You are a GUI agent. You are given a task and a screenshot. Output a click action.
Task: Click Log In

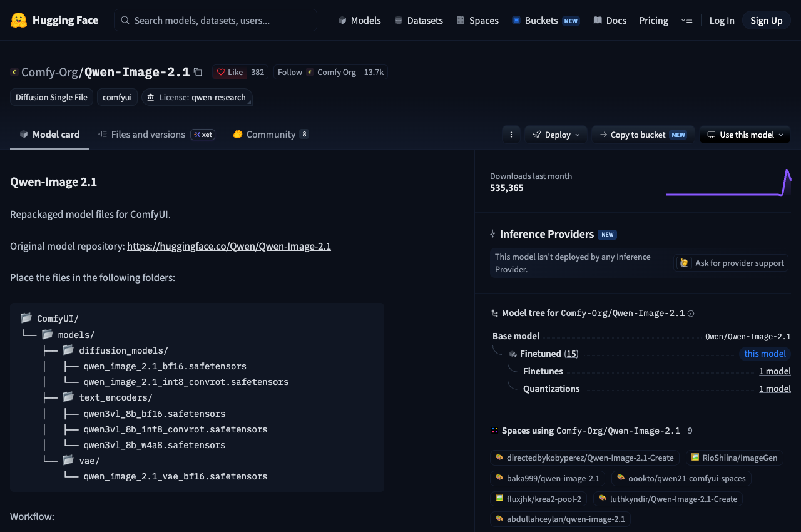pos(722,20)
